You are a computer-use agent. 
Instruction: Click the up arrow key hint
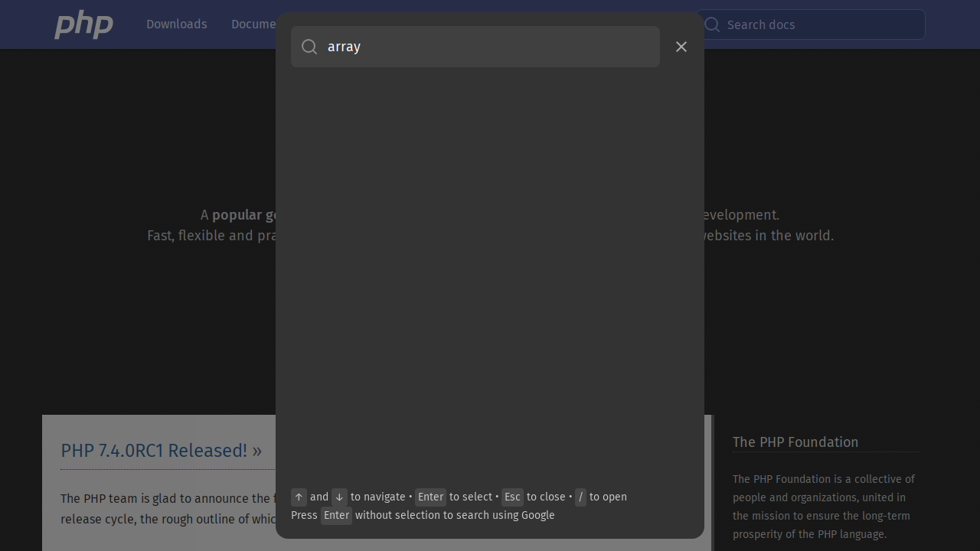(299, 497)
